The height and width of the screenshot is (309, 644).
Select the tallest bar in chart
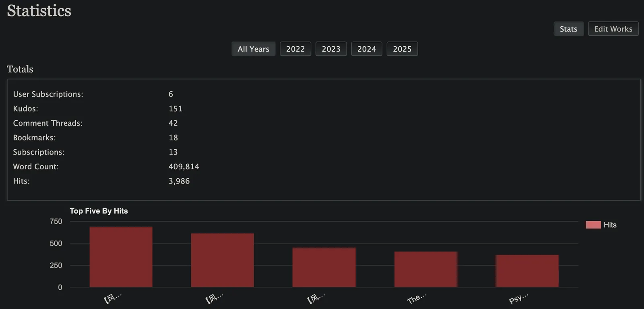click(121, 257)
